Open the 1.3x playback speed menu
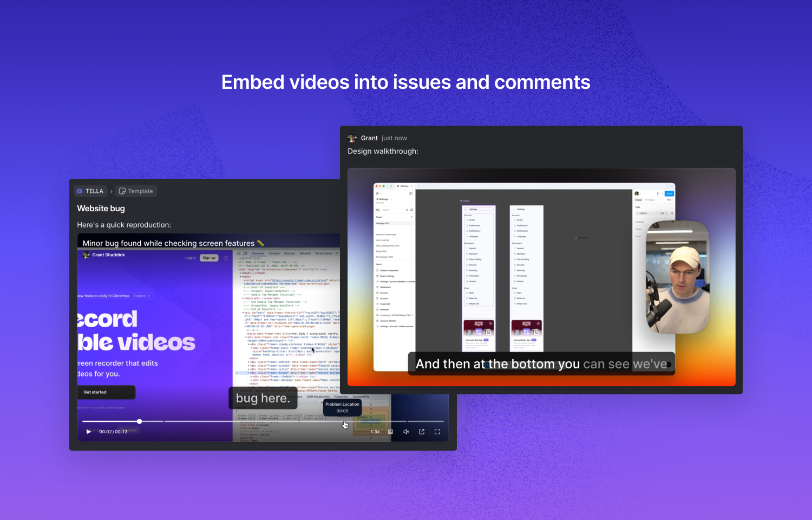Screen dimensions: 812x520 click(x=375, y=432)
